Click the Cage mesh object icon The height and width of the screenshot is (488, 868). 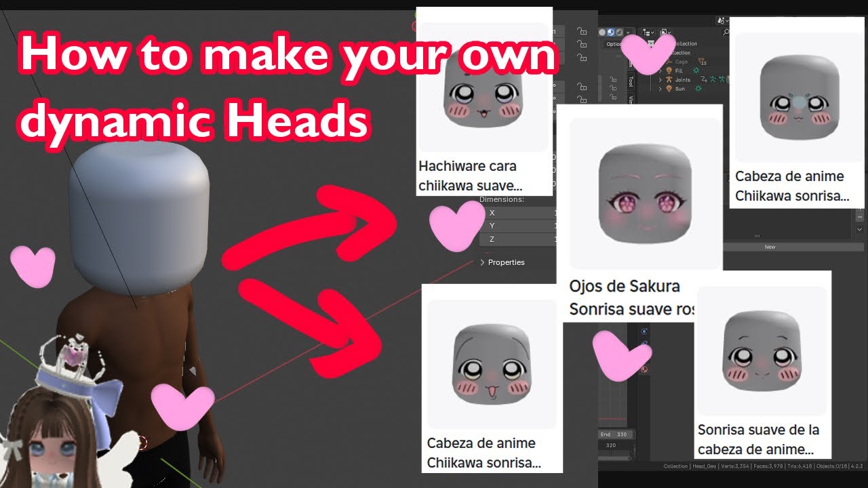pyautogui.click(x=669, y=62)
